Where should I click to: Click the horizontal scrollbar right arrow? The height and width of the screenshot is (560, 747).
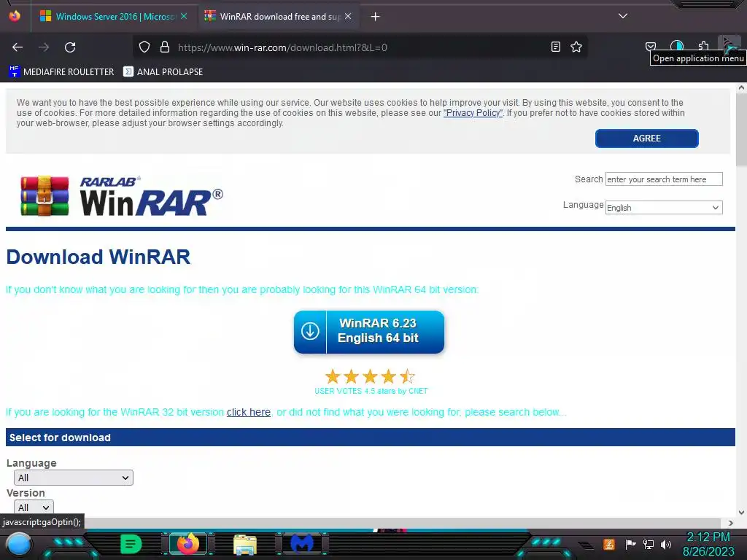tap(731, 523)
